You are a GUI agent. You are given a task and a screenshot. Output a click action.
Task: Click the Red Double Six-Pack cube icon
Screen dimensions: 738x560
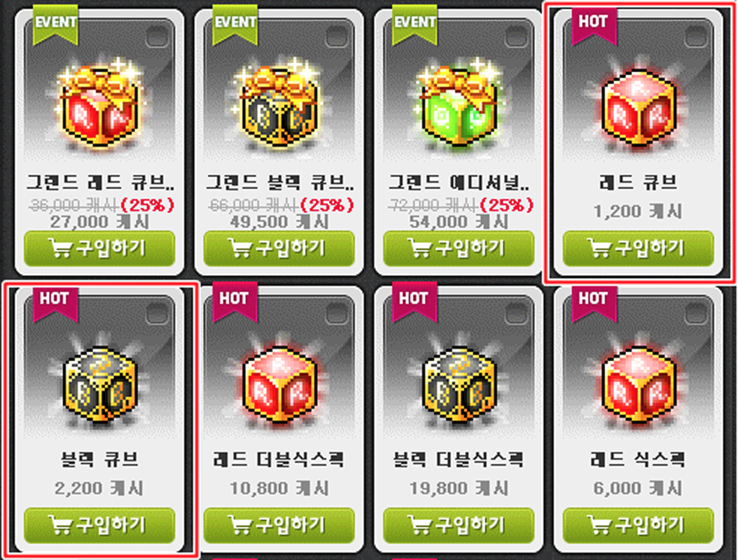(279, 385)
